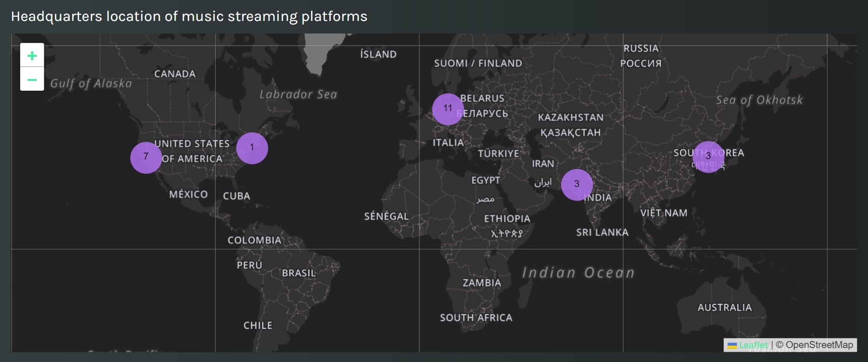
Task: Click the Sea of Okhotsk label
Action: point(759,100)
